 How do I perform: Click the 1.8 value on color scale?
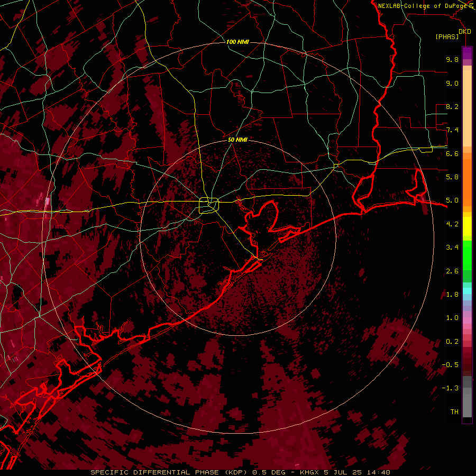(x=452, y=295)
